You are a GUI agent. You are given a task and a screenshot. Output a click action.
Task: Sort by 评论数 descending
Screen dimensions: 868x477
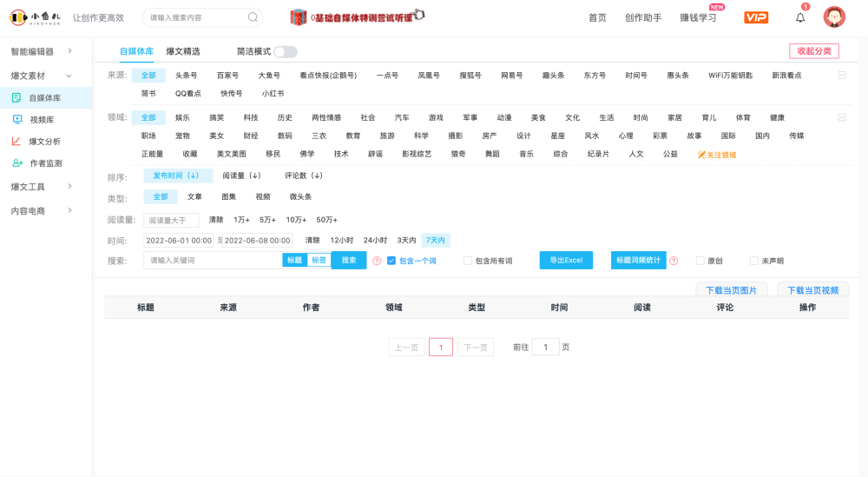pos(303,176)
